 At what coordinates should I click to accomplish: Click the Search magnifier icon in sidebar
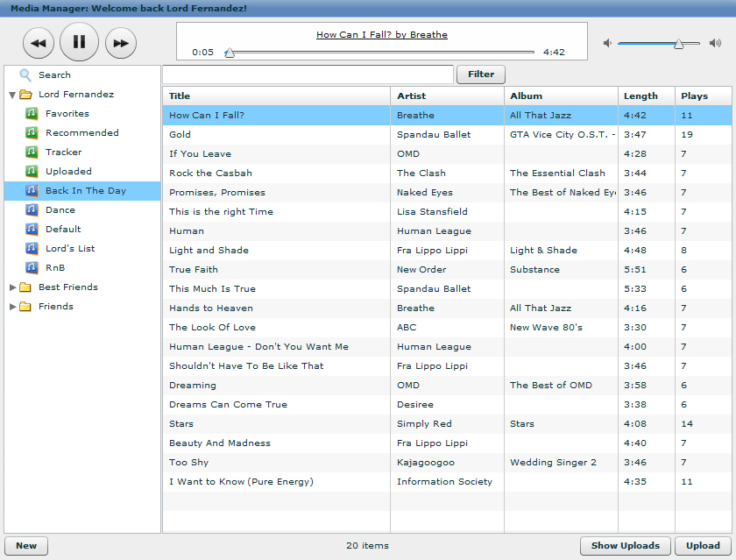[x=25, y=75]
